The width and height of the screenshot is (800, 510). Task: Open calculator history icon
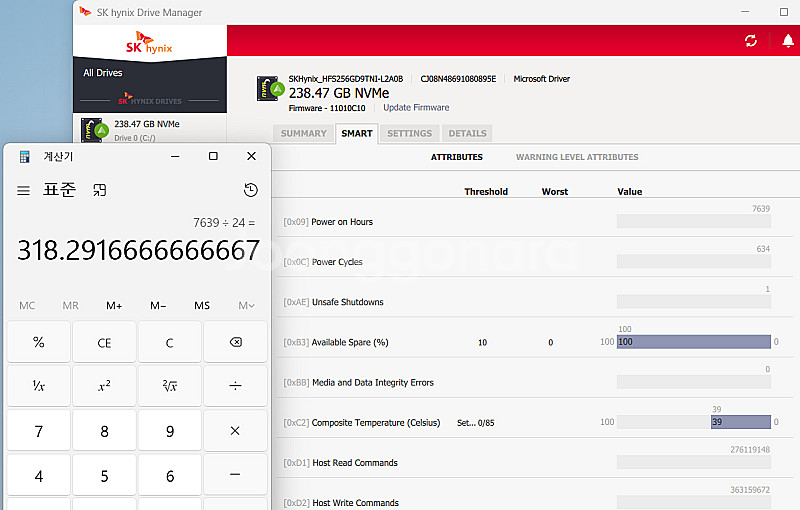point(251,190)
